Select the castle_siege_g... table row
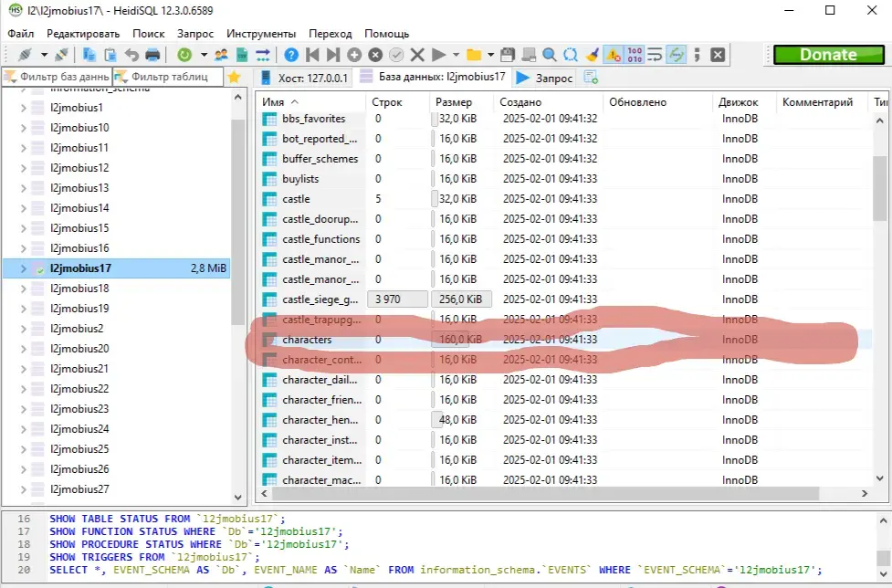Viewport: 892px width, 588px height. (x=563, y=299)
